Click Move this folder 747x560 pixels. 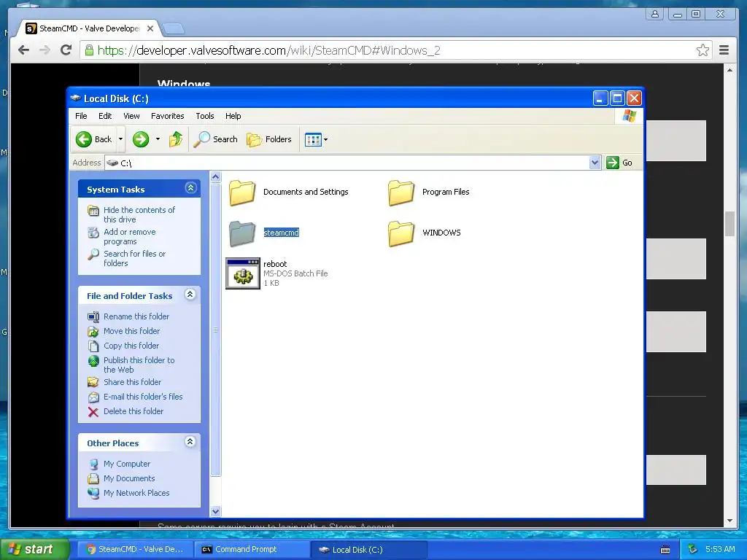pos(131,331)
